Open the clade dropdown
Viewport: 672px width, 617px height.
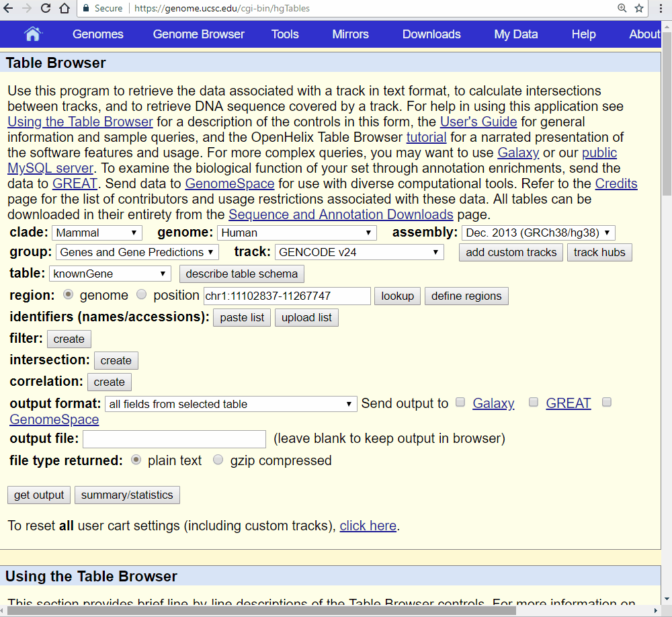tap(96, 233)
